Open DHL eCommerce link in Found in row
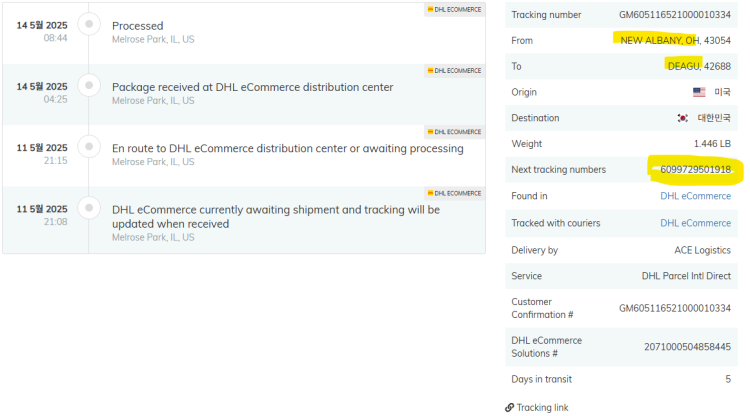 click(695, 196)
